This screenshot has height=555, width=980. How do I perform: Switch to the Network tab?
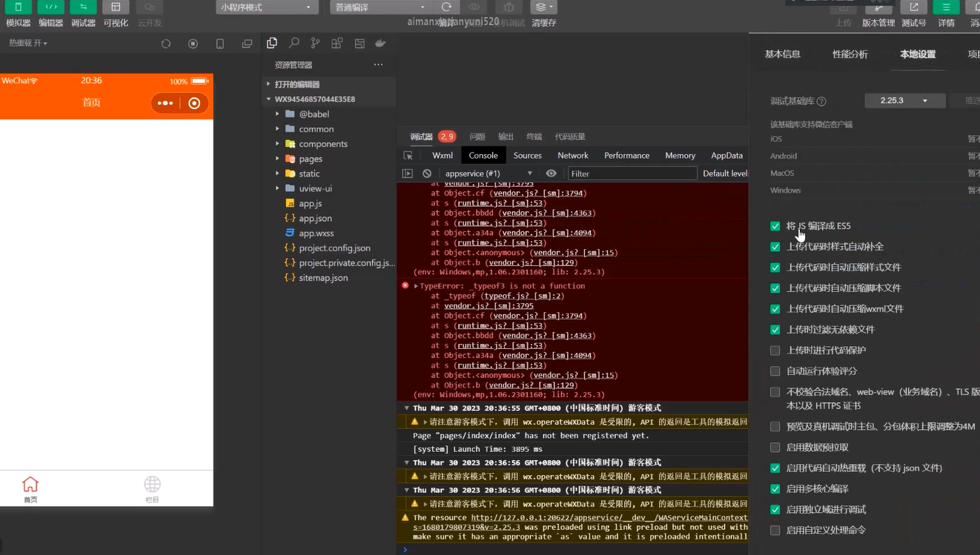pos(573,156)
